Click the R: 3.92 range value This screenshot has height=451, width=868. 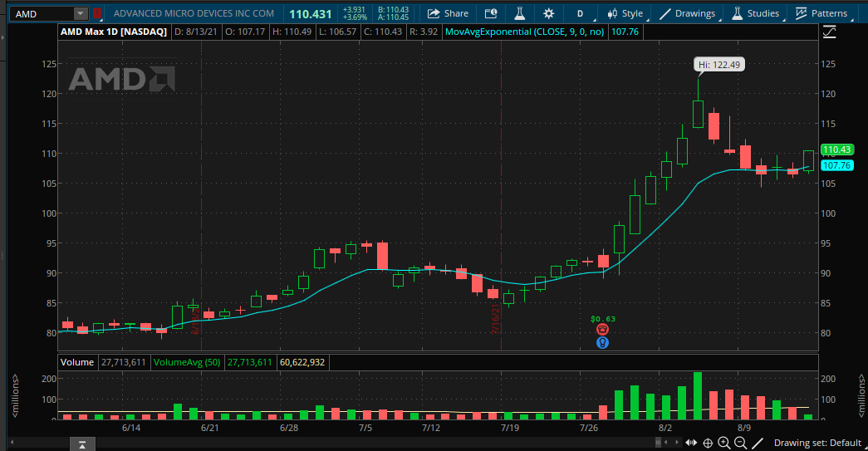click(x=424, y=32)
